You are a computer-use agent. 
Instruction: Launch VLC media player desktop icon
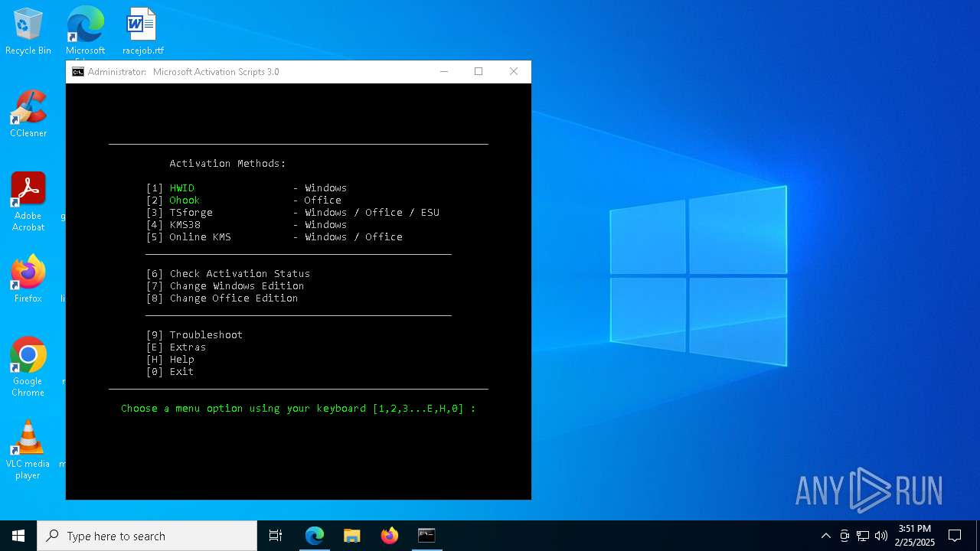[28, 450]
